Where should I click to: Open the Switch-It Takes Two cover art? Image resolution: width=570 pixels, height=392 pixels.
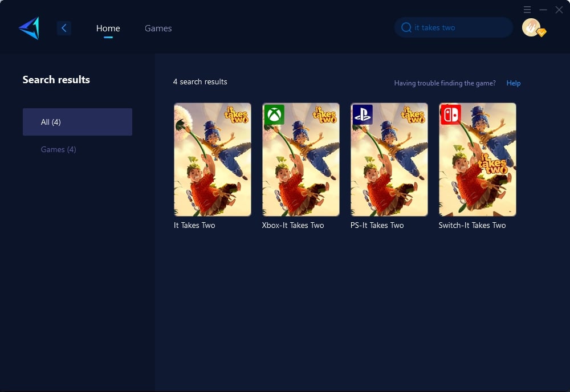pyautogui.click(x=478, y=160)
